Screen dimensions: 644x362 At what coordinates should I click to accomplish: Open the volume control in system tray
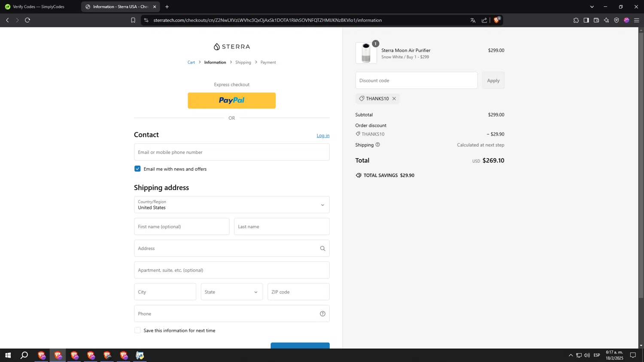(587, 355)
